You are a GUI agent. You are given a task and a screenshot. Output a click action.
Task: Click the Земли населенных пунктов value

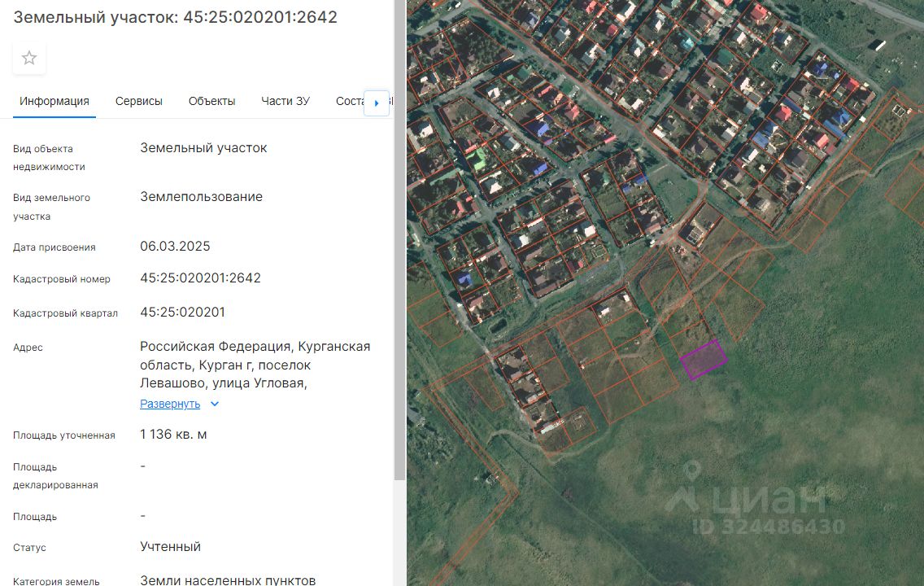click(x=228, y=580)
